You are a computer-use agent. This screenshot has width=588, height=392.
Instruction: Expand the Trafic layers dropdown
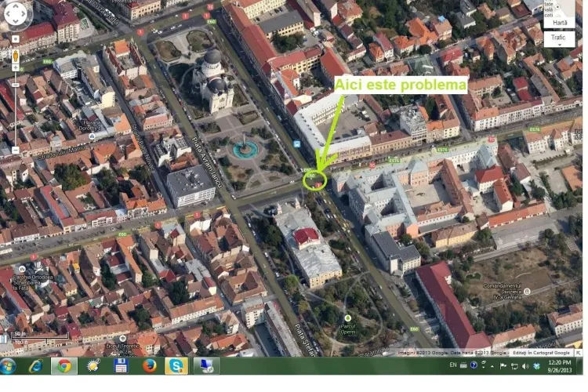coord(559,38)
